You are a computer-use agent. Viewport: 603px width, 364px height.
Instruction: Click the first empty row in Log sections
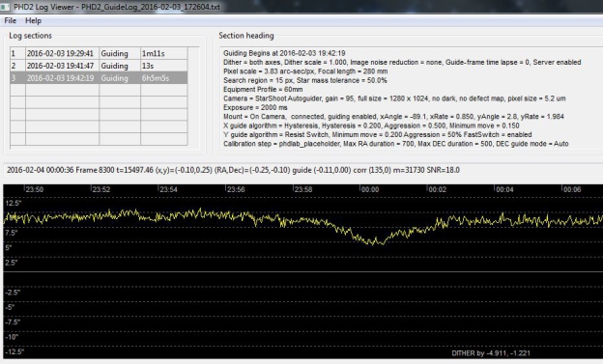pyautogui.click(x=99, y=91)
